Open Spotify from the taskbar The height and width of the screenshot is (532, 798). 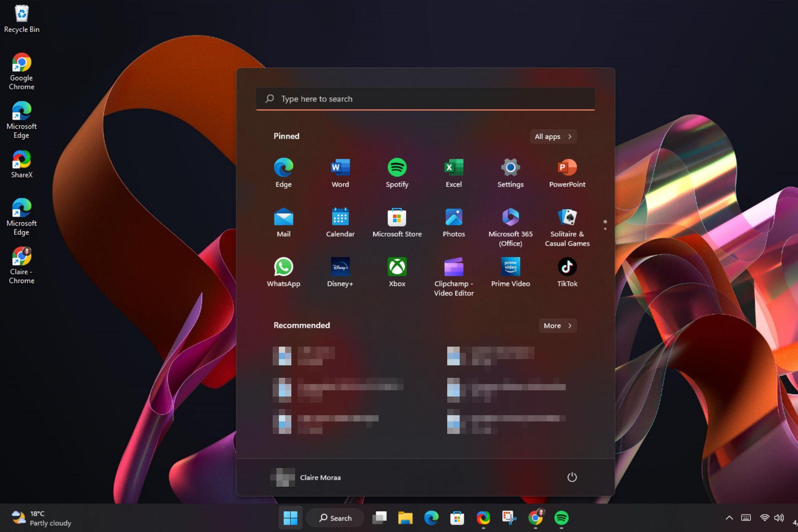[x=562, y=518]
